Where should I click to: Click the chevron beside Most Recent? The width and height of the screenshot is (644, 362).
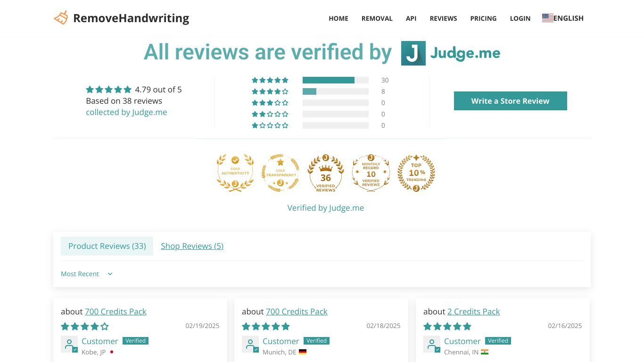[110, 274]
